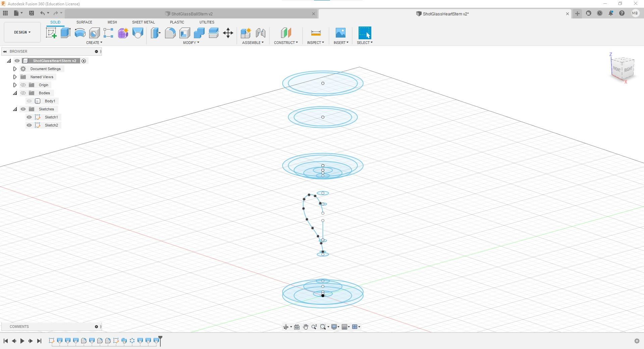Jump to timeline end
The image size is (644, 349).
coord(39,341)
